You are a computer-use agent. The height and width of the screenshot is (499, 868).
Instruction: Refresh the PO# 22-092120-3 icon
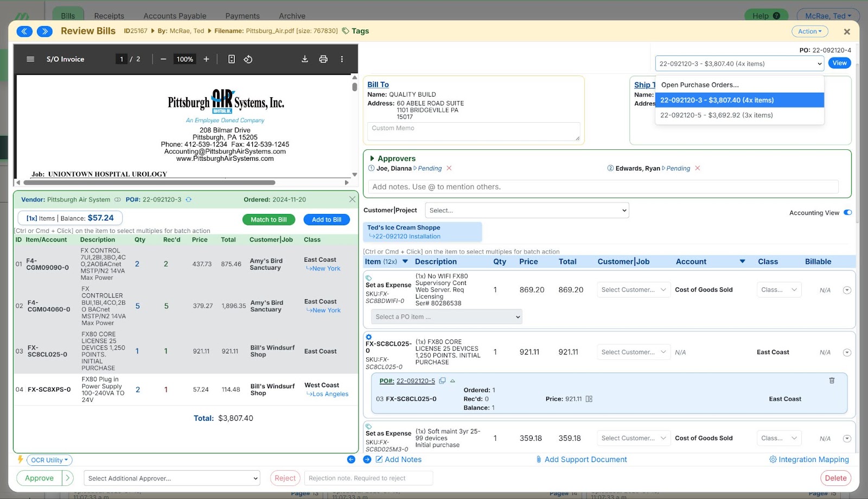[x=189, y=200]
